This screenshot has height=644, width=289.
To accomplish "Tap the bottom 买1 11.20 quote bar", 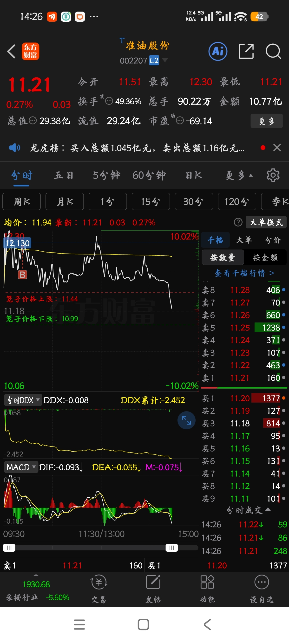I will 217,566.
